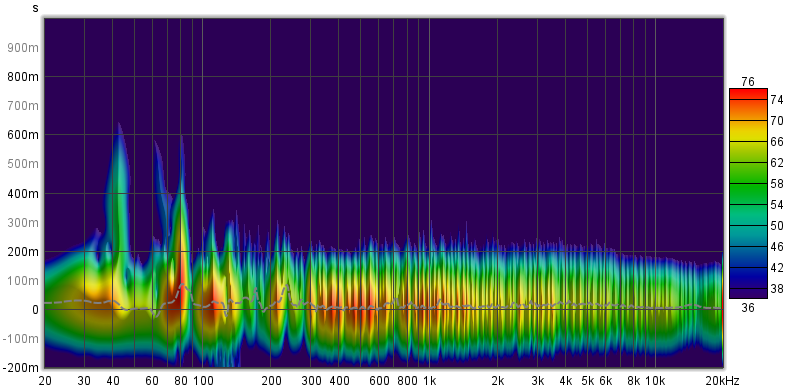800x392 pixels.
Task: Click the 400m label on the time axis
Action: coord(23,193)
